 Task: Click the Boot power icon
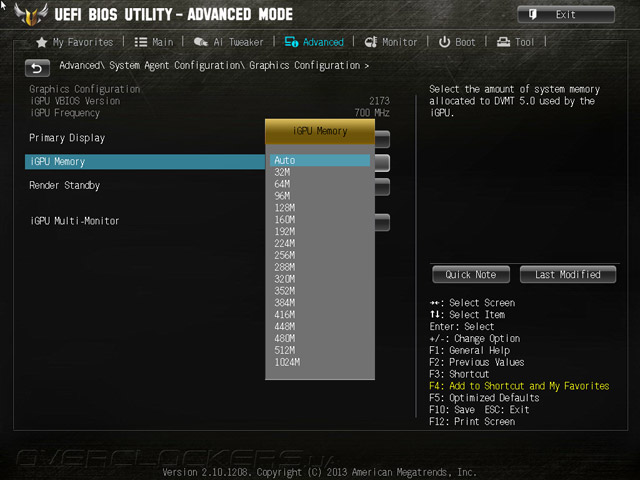point(444,42)
